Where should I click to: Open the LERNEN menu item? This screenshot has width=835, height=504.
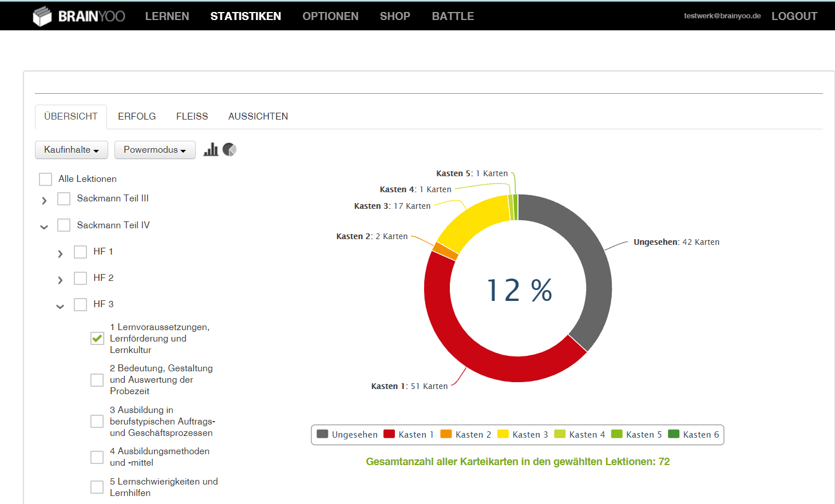pos(167,16)
